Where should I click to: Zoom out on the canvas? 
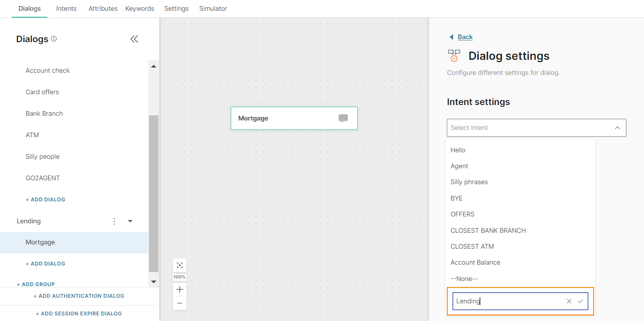point(180,303)
